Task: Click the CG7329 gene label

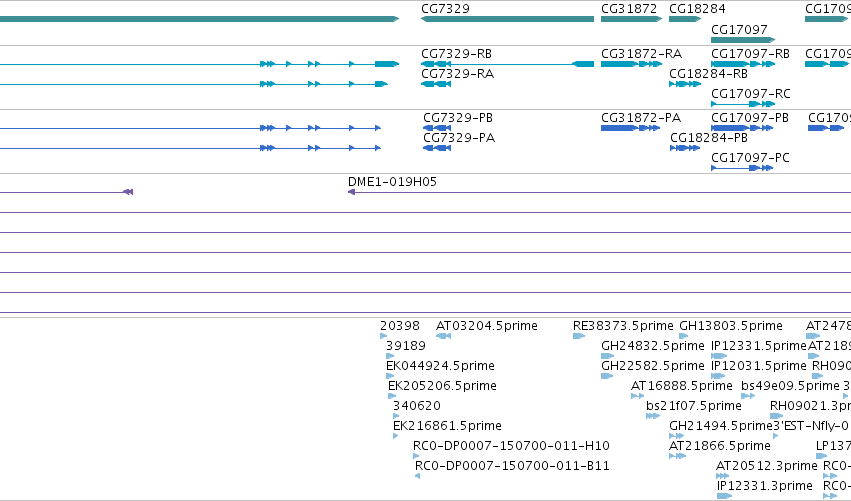Action: 445,9
